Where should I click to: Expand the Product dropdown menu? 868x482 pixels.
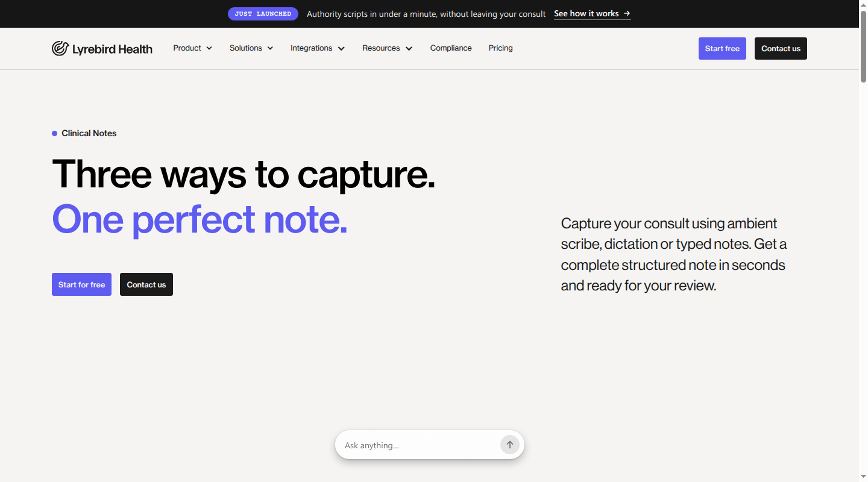(192, 48)
